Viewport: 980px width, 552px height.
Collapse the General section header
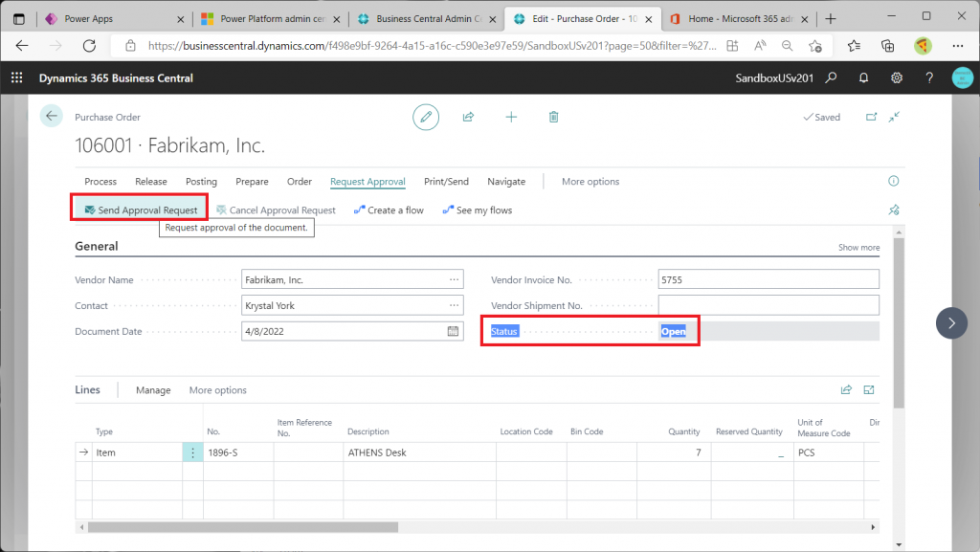click(97, 246)
